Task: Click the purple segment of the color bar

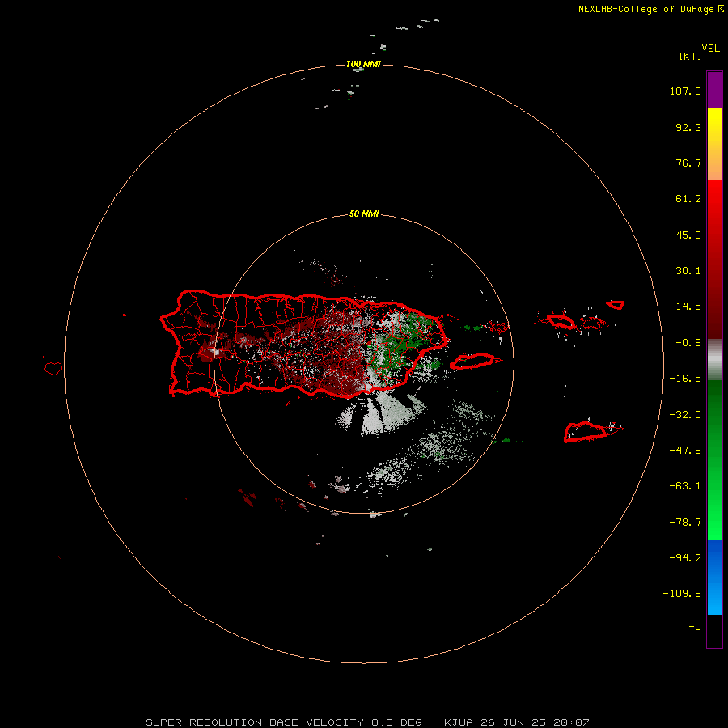Action: [714, 90]
